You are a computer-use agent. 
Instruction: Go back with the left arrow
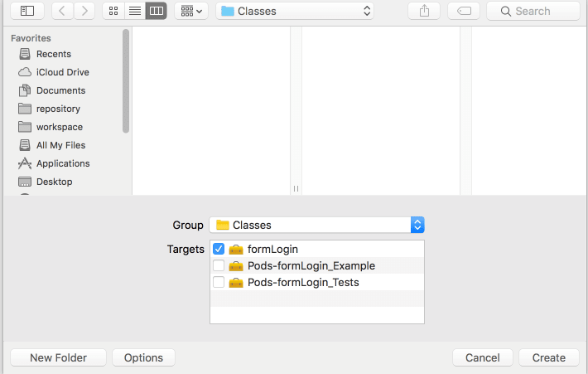pos(62,11)
